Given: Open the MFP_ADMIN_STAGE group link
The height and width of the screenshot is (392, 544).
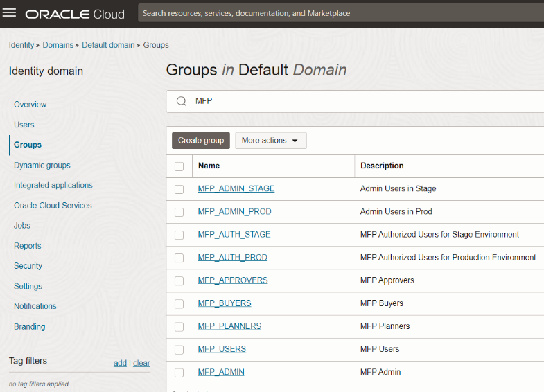Looking at the screenshot, I should (x=236, y=188).
